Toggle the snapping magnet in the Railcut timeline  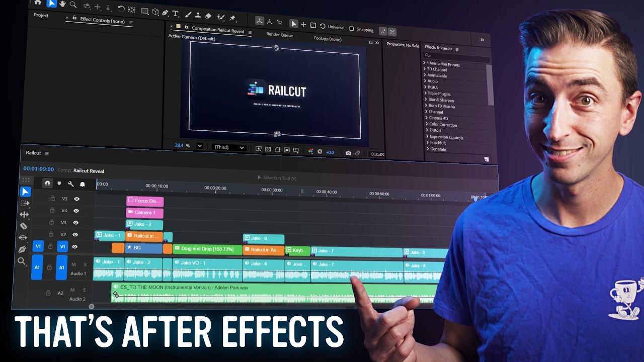[48, 183]
